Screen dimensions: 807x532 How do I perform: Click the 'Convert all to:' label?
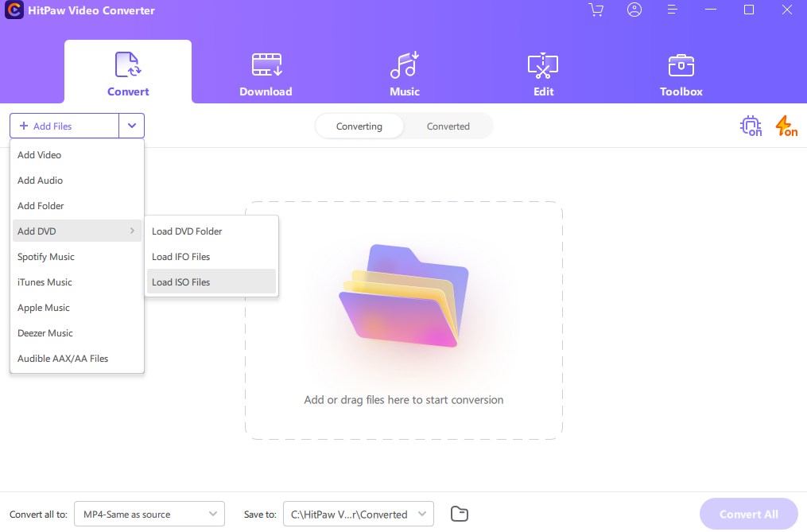click(x=39, y=514)
